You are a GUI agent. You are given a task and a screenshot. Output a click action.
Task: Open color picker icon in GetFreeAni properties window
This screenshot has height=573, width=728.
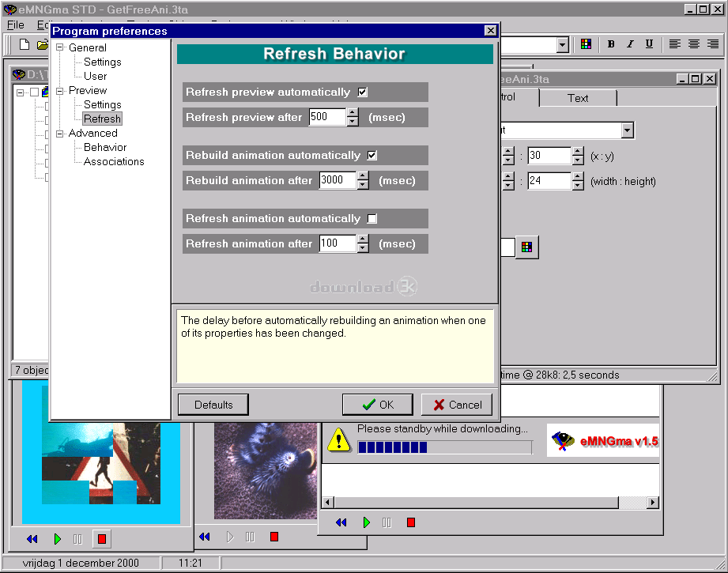[x=526, y=247]
